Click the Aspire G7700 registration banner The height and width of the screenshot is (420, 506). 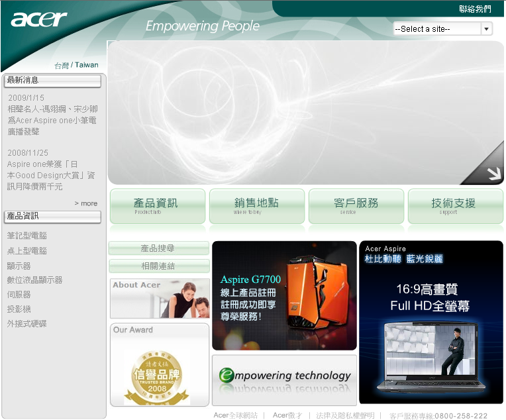(x=284, y=295)
